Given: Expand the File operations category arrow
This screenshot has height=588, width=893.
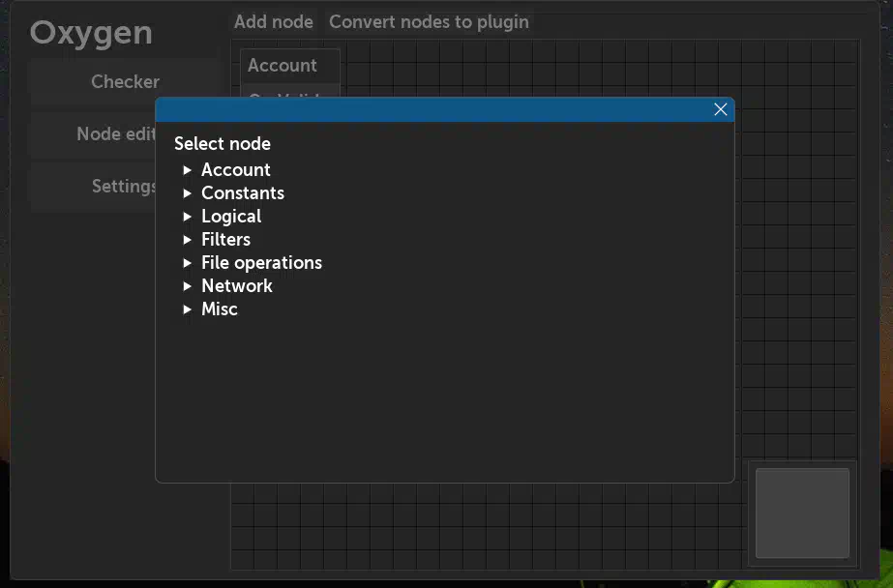Looking at the screenshot, I should [188, 263].
